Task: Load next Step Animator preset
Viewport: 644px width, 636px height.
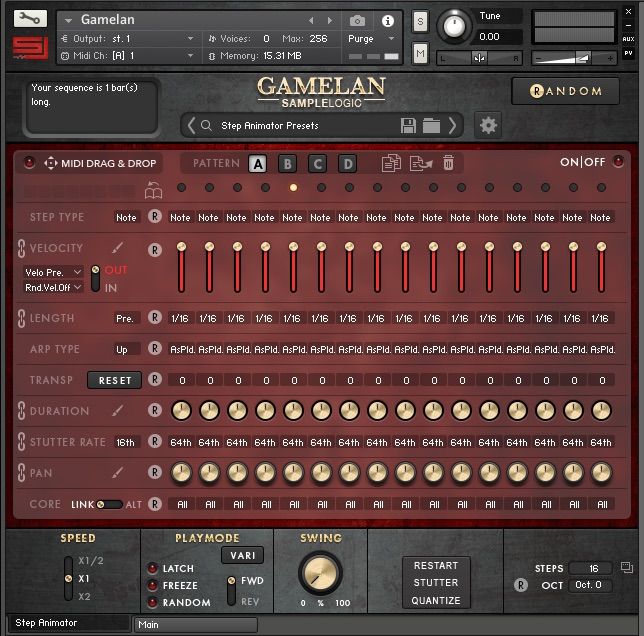Action: point(452,125)
